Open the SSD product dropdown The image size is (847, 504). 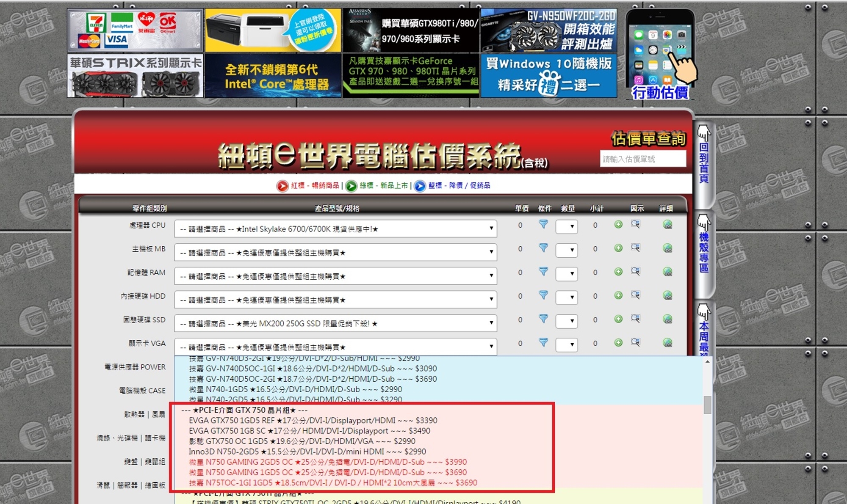tap(335, 324)
